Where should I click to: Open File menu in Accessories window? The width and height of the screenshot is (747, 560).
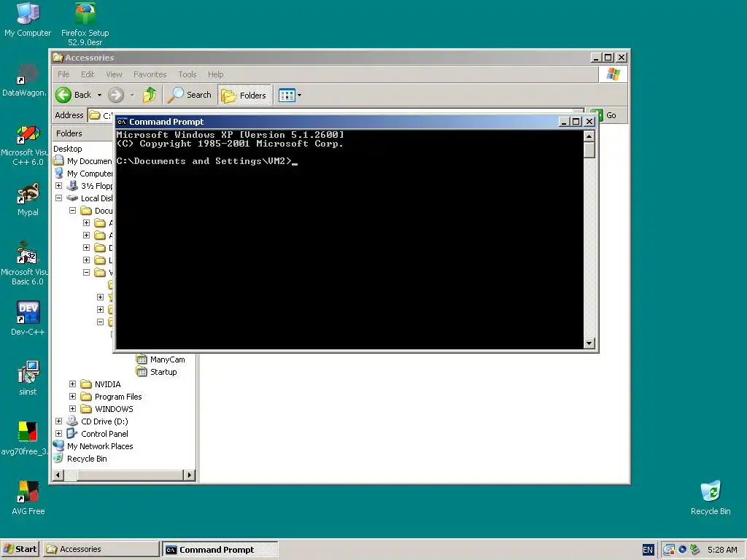pyautogui.click(x=63, y=74)
